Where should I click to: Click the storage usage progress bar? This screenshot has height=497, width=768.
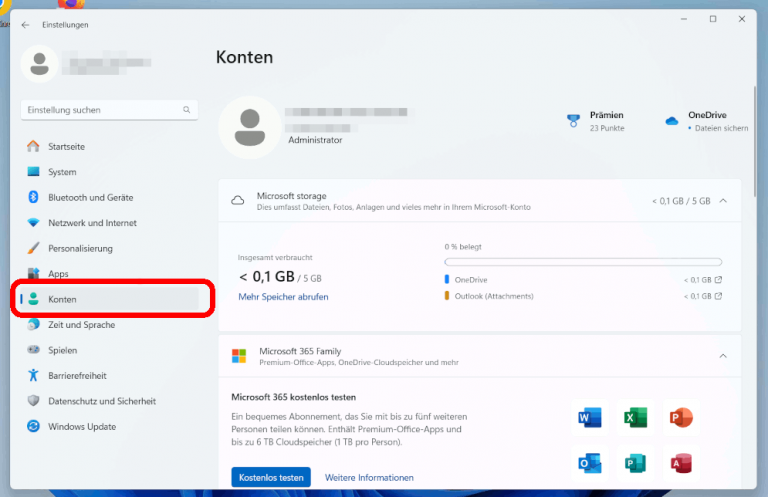[x=583, y=262]
